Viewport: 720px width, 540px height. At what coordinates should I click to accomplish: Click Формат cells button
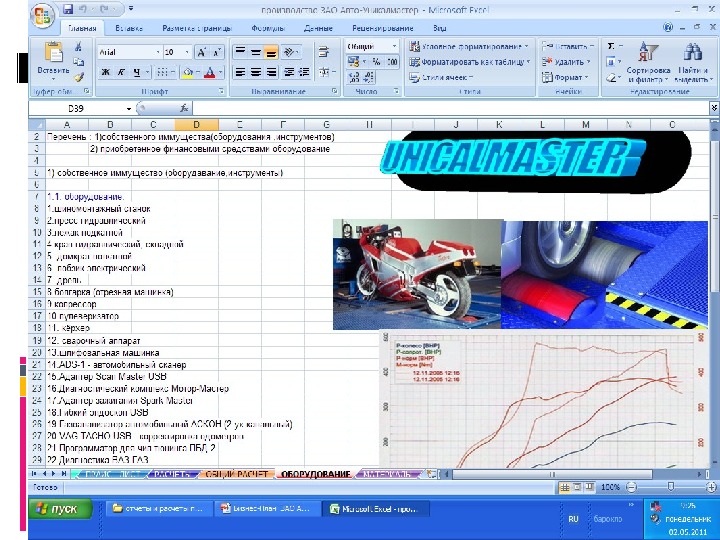[x=565, y=77]
